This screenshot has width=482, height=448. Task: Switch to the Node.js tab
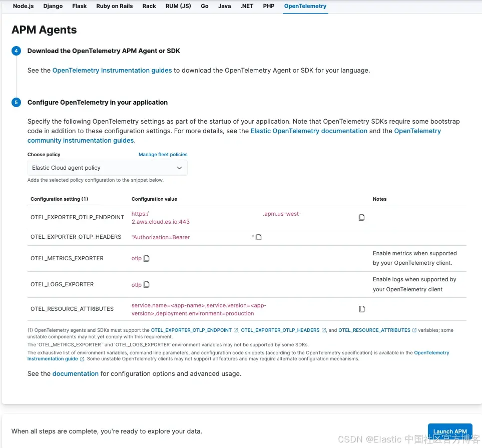(x=24, y=6)
